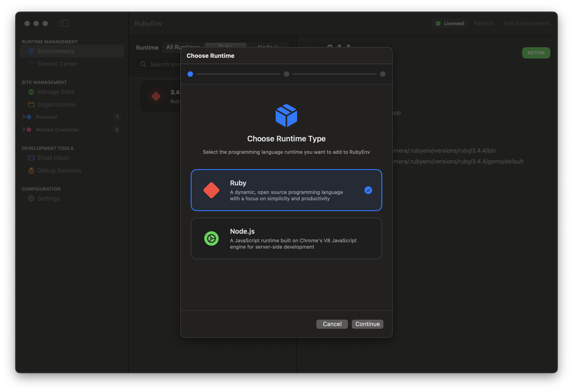Click the blue cube package icon
This screenshot has width=573, height=392.
tap(286, 115)
